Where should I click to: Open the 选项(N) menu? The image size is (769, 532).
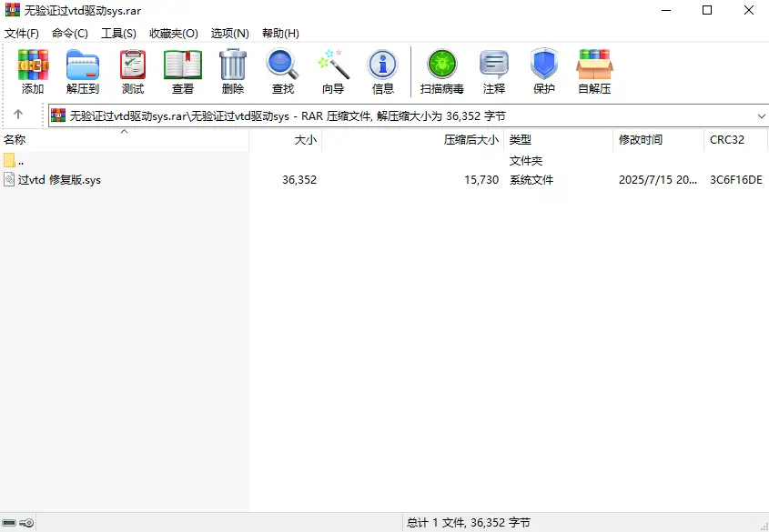point(229,33)
